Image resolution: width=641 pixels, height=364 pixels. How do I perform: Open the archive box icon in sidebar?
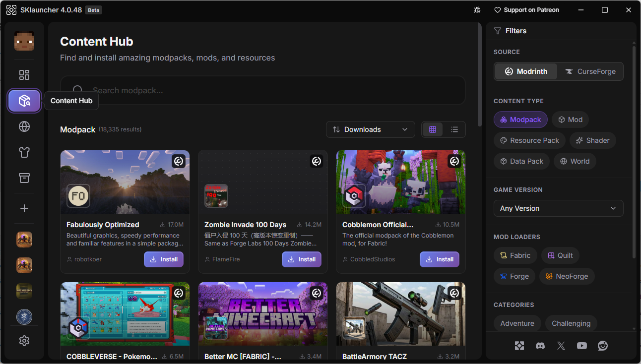pos(24,178)
